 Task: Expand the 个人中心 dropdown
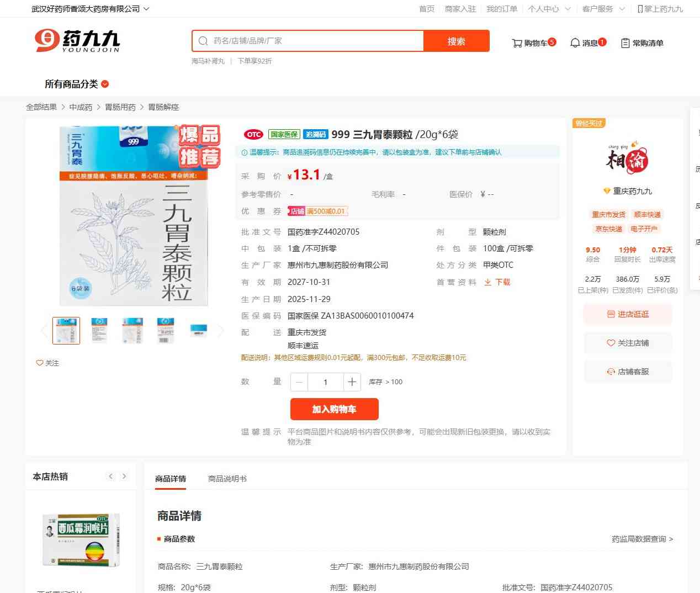549,9
